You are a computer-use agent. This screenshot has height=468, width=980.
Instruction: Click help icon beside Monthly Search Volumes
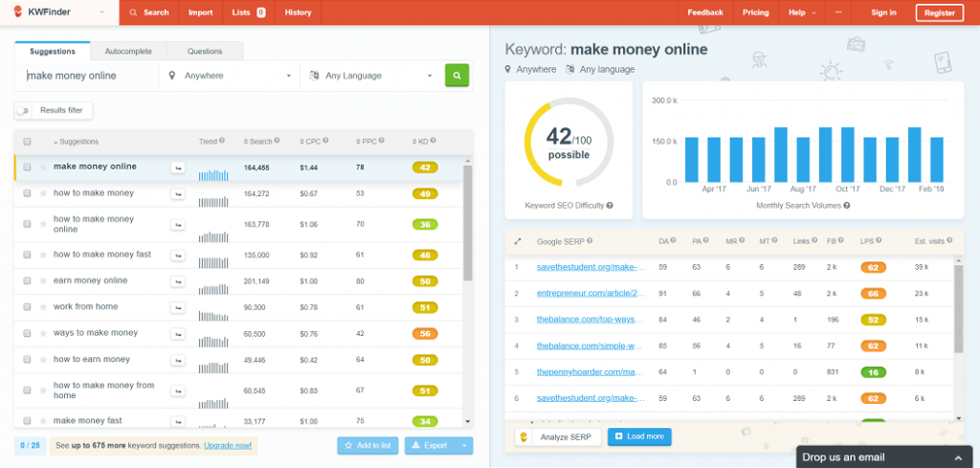pos(847,205)
